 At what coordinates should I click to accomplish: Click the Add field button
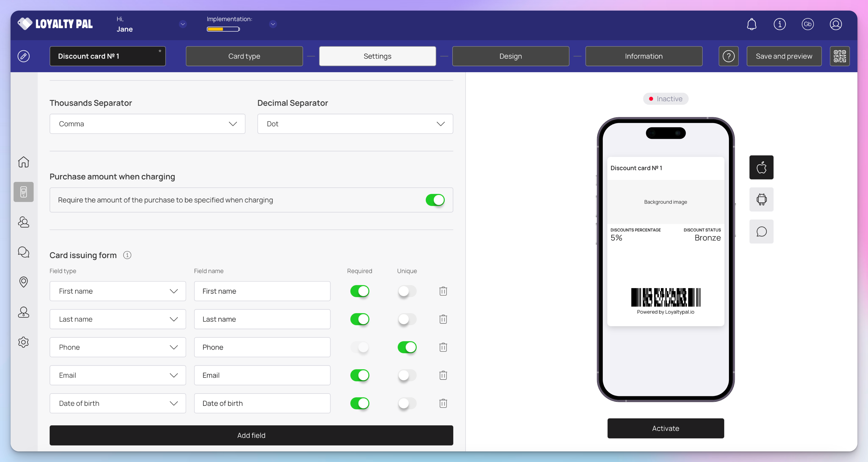(251, 435)
